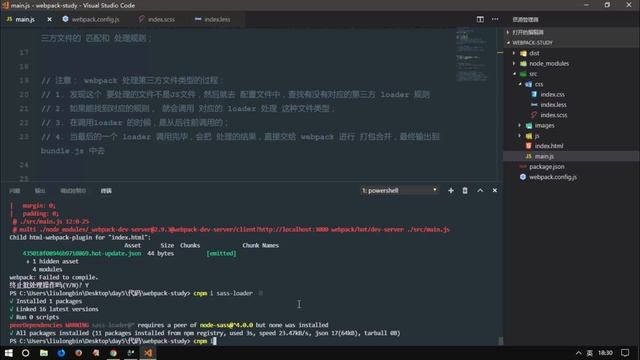Screen dimensions: 640x360
Task: Open index.scss in the explorer
Action: (x=554, y=115)
